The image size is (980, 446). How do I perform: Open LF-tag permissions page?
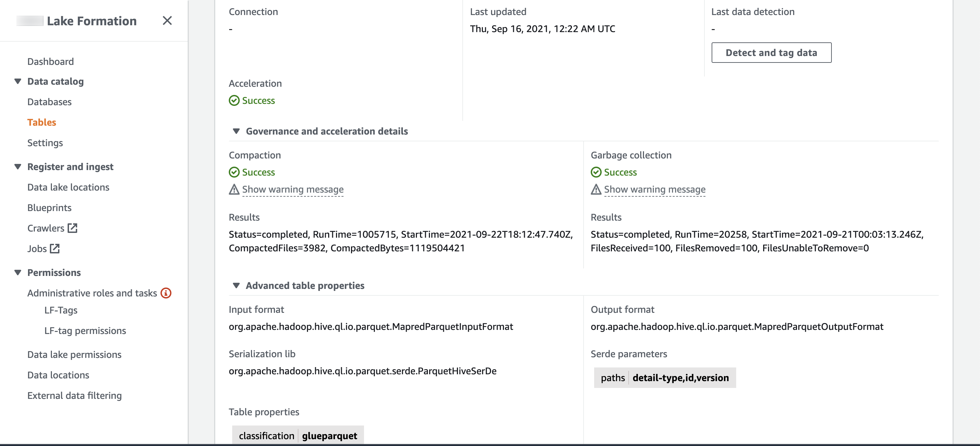pos(85,330)
